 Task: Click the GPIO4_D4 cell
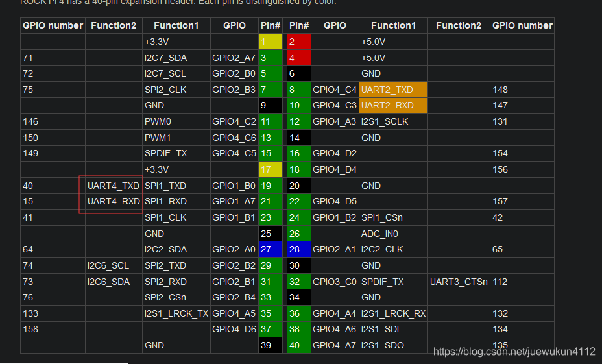point(335,169)
